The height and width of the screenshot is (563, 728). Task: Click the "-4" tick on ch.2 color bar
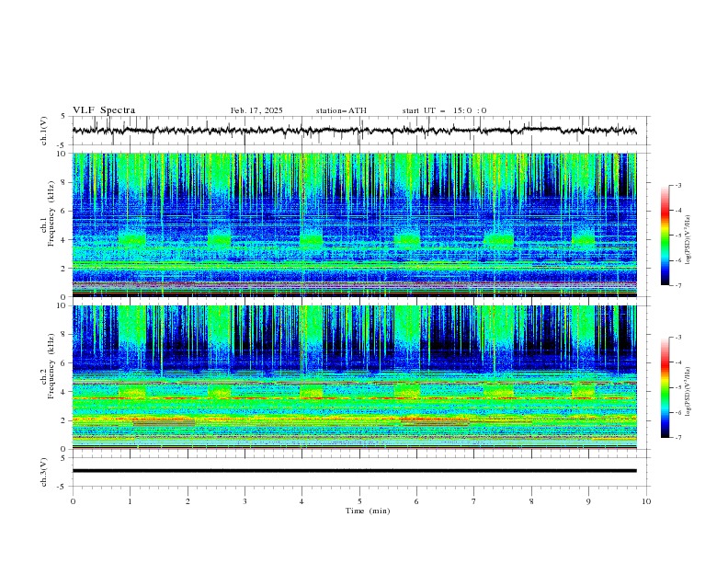coord(677,362)
